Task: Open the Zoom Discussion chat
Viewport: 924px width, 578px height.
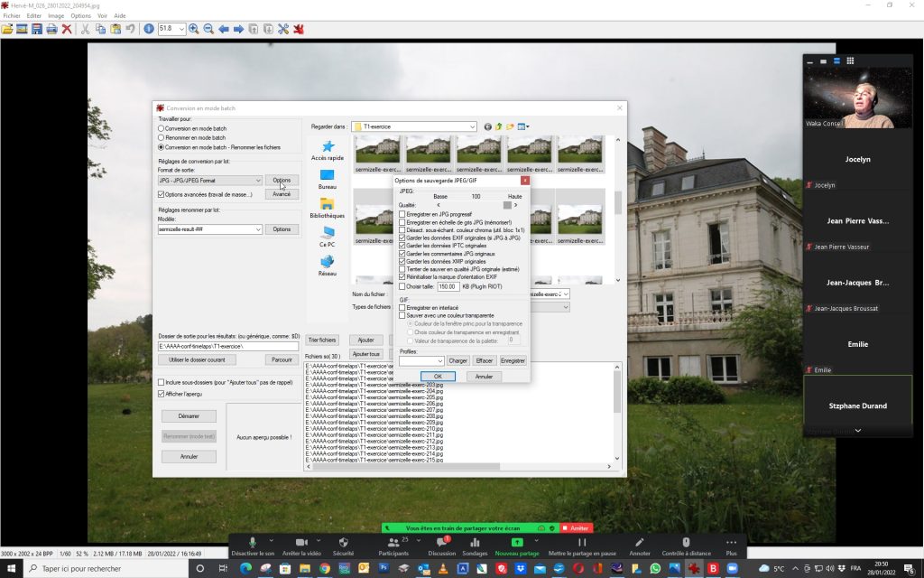Action: coord(442,546)
